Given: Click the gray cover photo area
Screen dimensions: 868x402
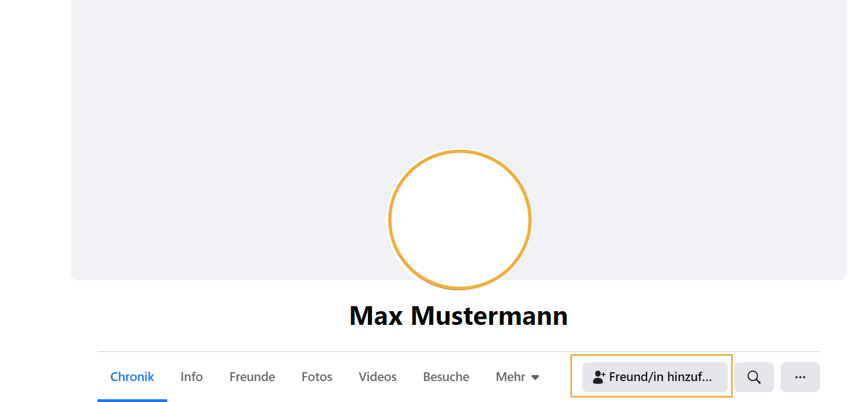Looking at the screenshot, I should pos(220,110).
